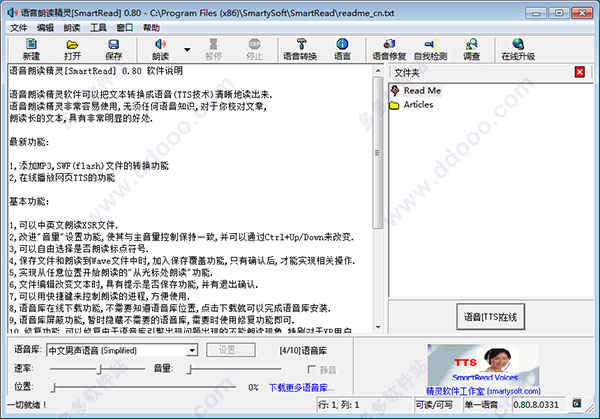This screenshot has width=600, height=419.
Task: Visit the 精灵软件工作室 smartysoft.com link
Action: (483, 391)
